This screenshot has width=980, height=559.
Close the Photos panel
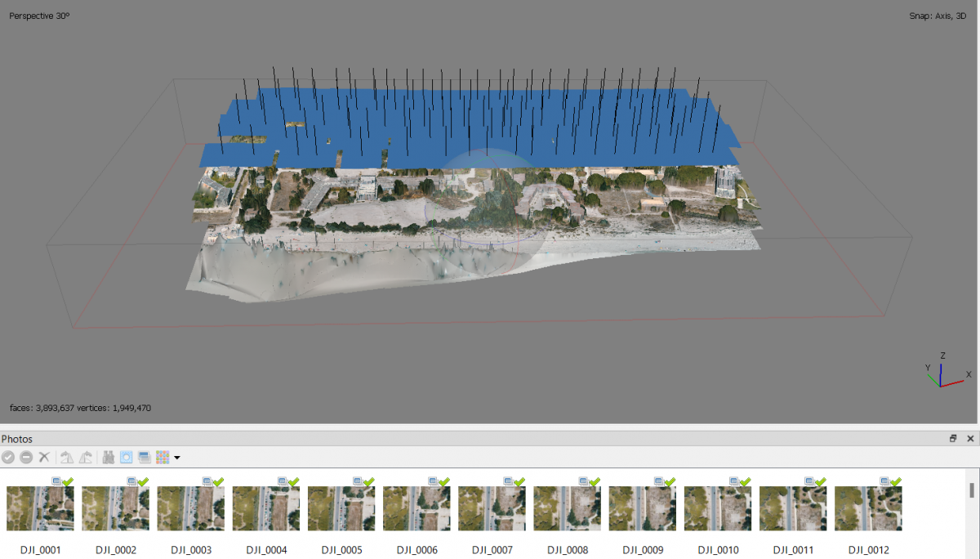pos(970,439)
